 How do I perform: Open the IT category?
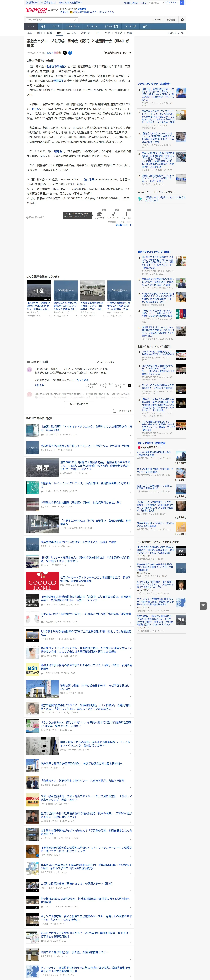tap(98, 33)
